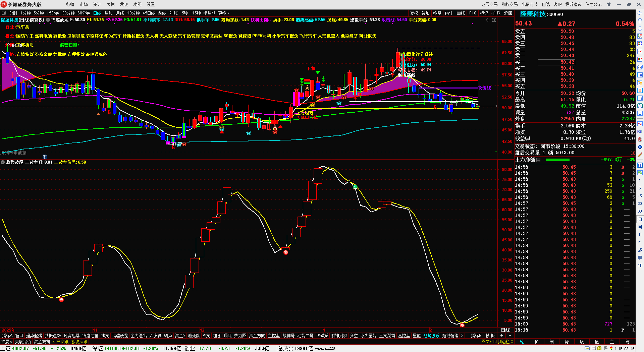Click the down arrow icon in right sidebar

pyautogui.click(x=640, y=28)
